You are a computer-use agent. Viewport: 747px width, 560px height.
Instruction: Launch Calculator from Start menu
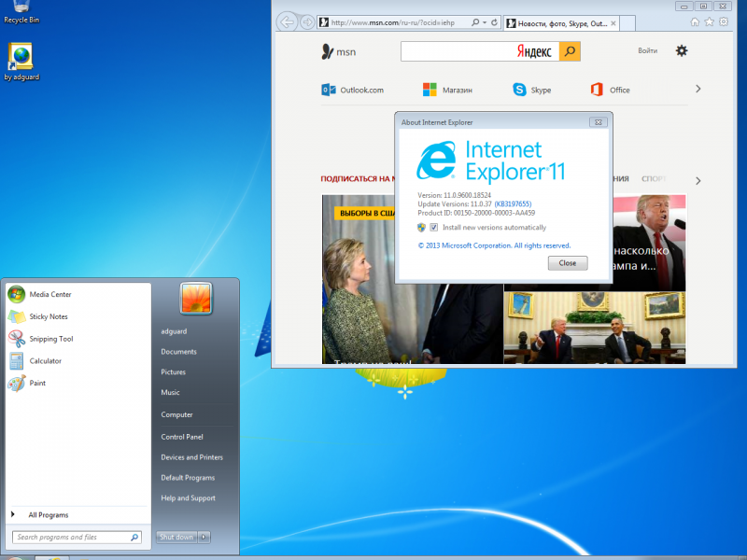click(78, 360)
